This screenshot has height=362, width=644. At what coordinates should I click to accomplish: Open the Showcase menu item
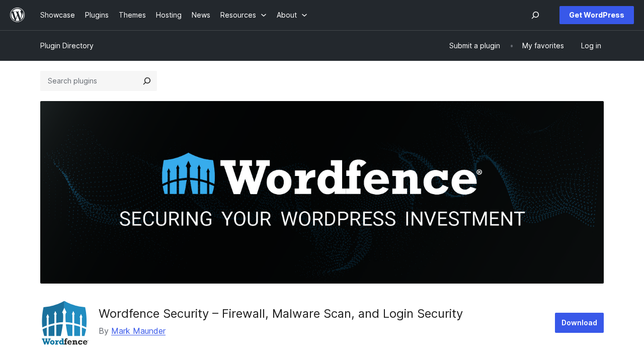(x=57, y=15)
